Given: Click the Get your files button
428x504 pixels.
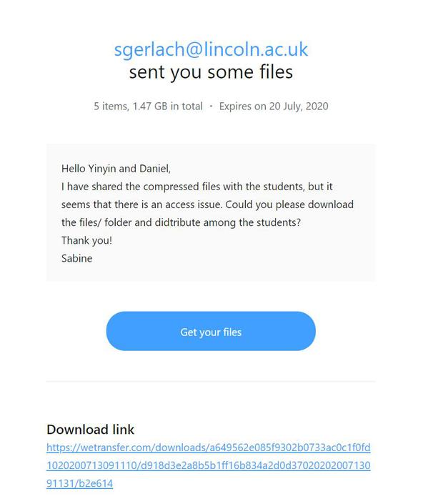Looking at the screenshot, I should pos(211,331).
